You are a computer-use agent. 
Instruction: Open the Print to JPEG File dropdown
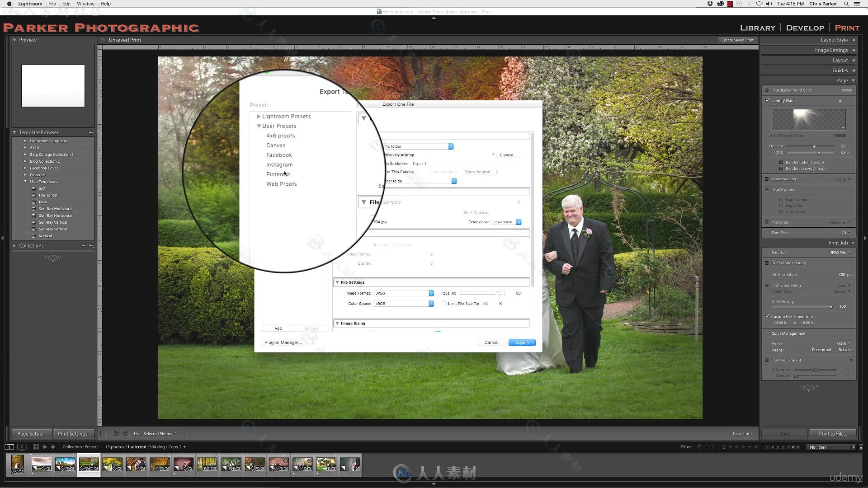coord(840,253)
